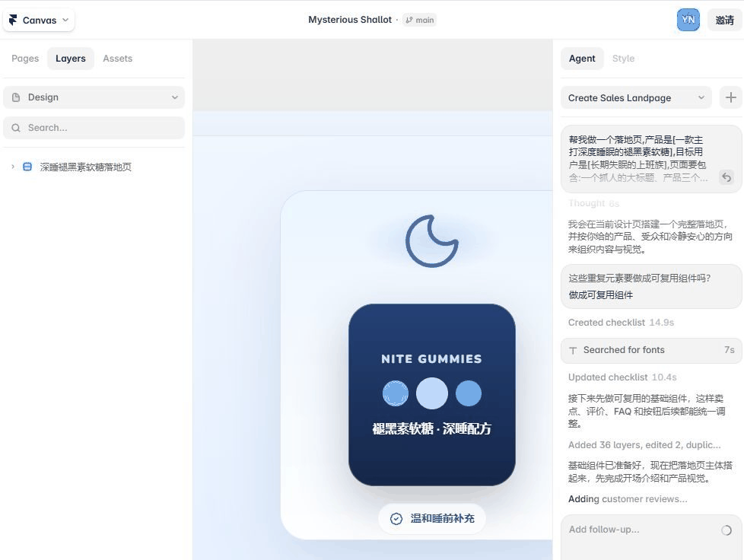Screen dimensions: 744x560
Task: Select the NITE GUMMIES text on canvas
Action: tap(431, 359)
